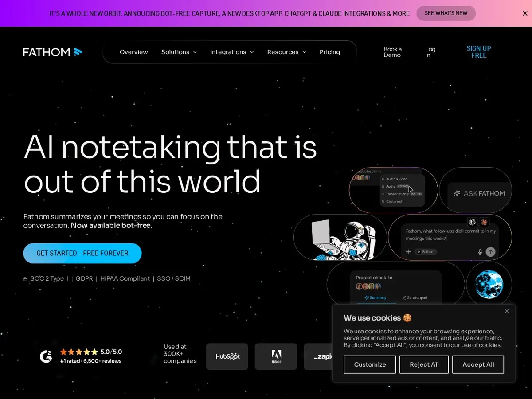Click the five-star rating stars

pos(79,352)
